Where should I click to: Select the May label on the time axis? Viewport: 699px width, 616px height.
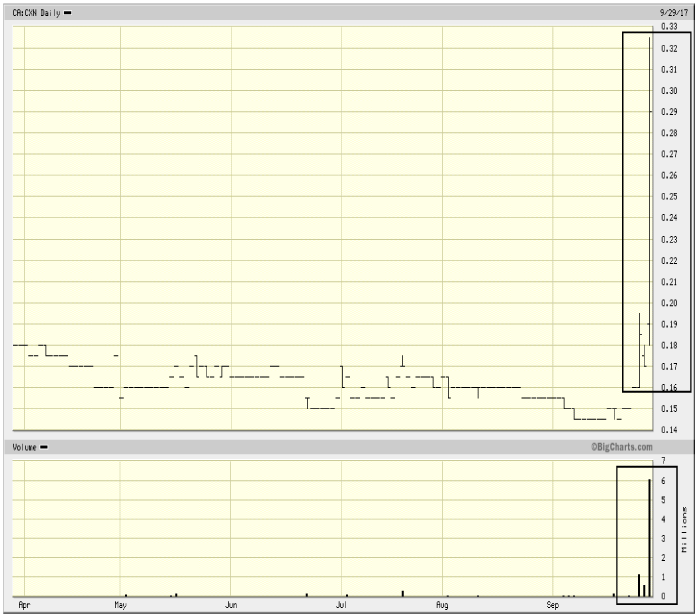120,605
